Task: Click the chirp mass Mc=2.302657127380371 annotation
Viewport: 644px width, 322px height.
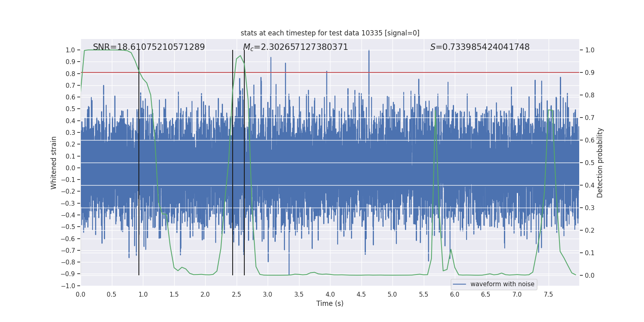Action: pyautogui.click(x=295, y=47)
